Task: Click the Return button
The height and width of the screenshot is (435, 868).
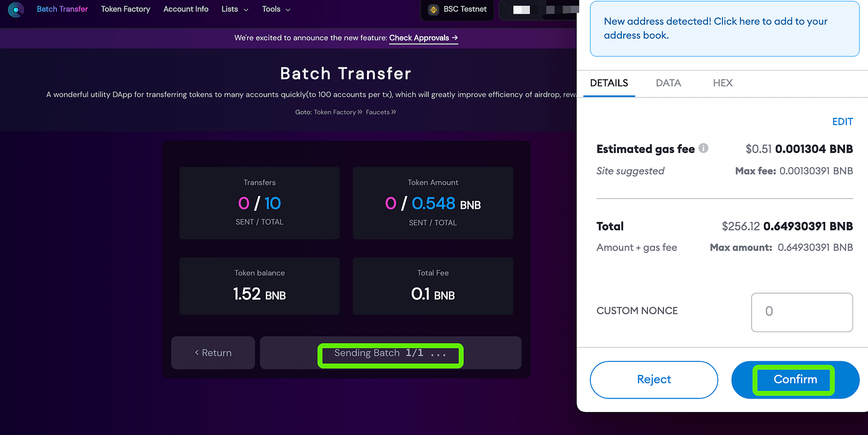Action: tap(213, 353)
